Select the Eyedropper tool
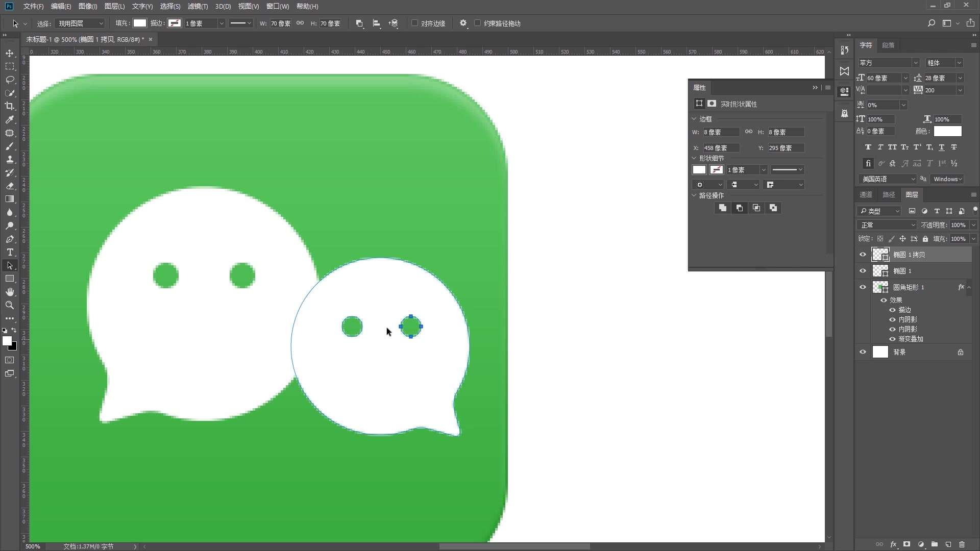The height and width of the screenshot is (551, 980). point(10,119)
